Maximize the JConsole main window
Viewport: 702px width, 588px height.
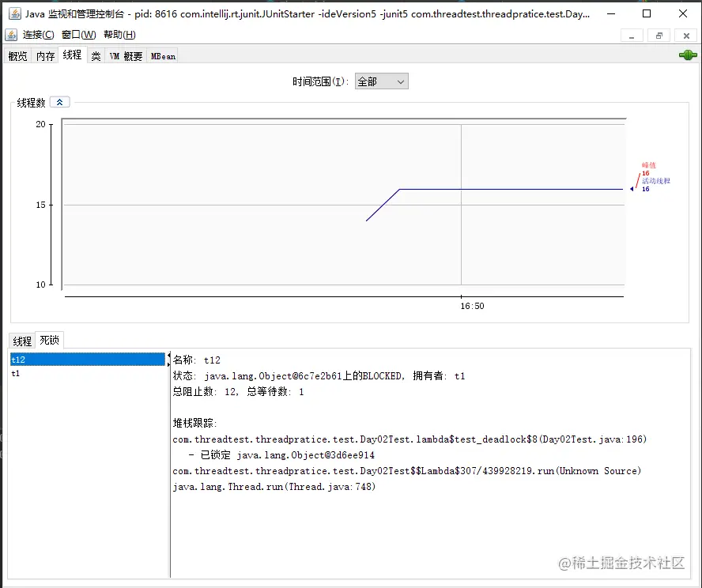click(x=647, y=14)
